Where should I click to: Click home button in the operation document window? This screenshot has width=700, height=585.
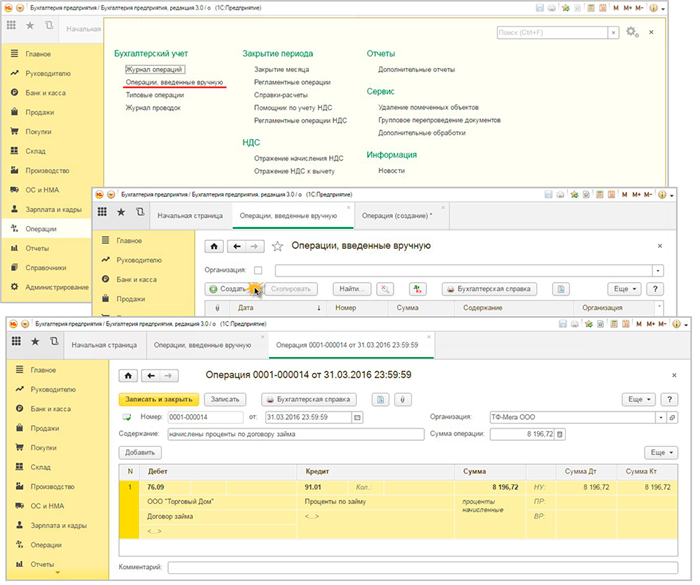tap(128, 376)
